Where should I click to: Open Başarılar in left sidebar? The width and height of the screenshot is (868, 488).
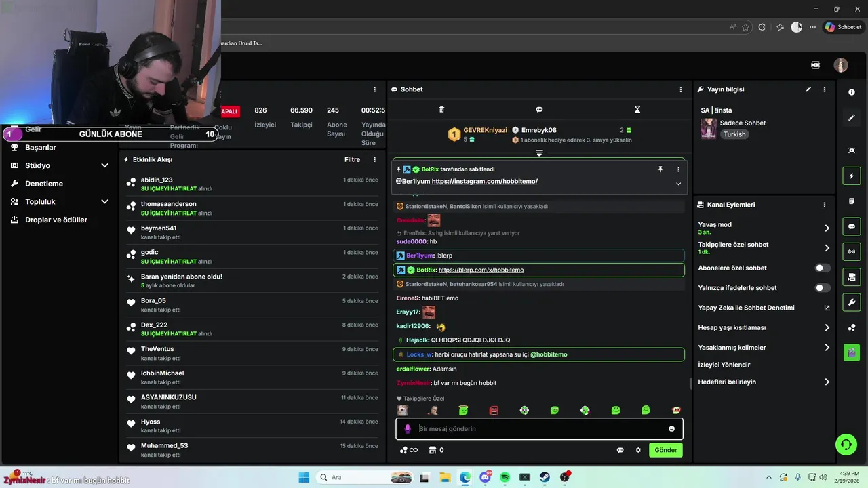coord(41,148)
